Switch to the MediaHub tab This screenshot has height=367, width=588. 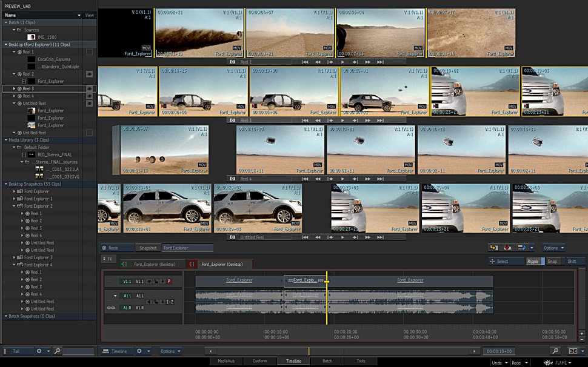(226, 361)
